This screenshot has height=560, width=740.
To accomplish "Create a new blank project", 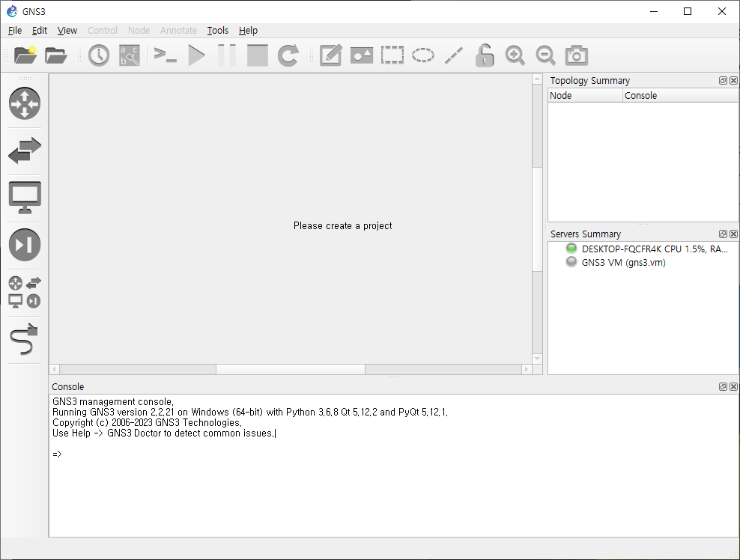I will click(25, 55).
